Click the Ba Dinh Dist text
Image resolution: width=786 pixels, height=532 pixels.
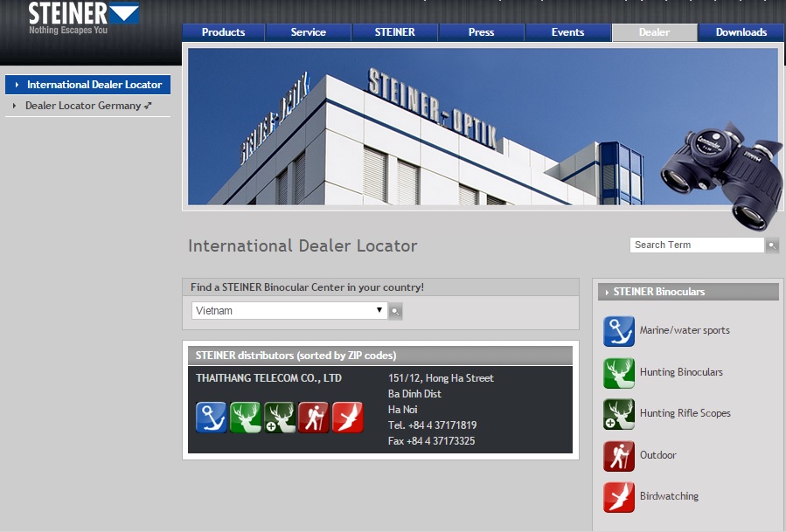414,394
